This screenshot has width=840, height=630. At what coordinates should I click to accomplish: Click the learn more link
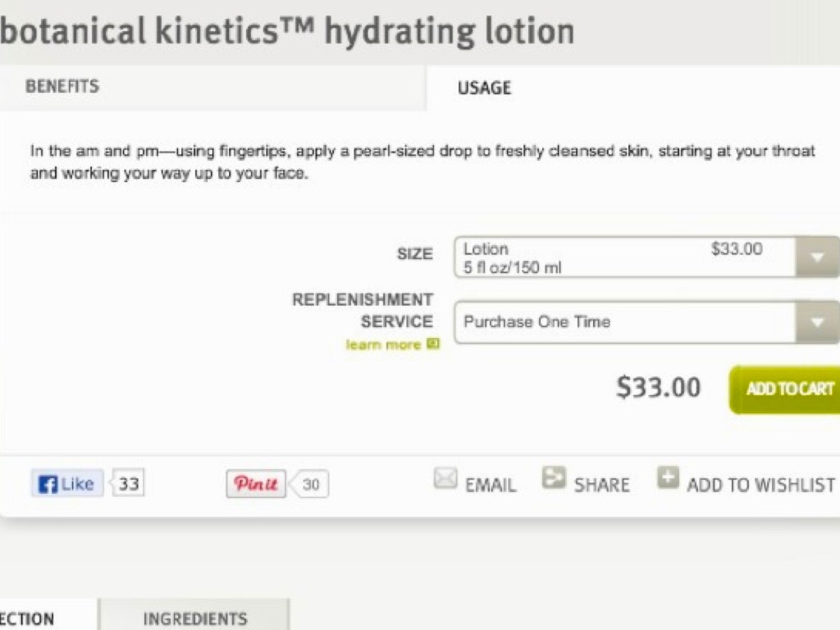(383, 345)
